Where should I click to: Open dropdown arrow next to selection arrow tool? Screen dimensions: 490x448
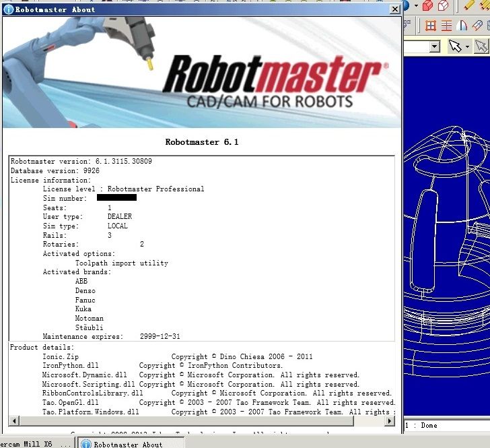(x=467, y=47)
